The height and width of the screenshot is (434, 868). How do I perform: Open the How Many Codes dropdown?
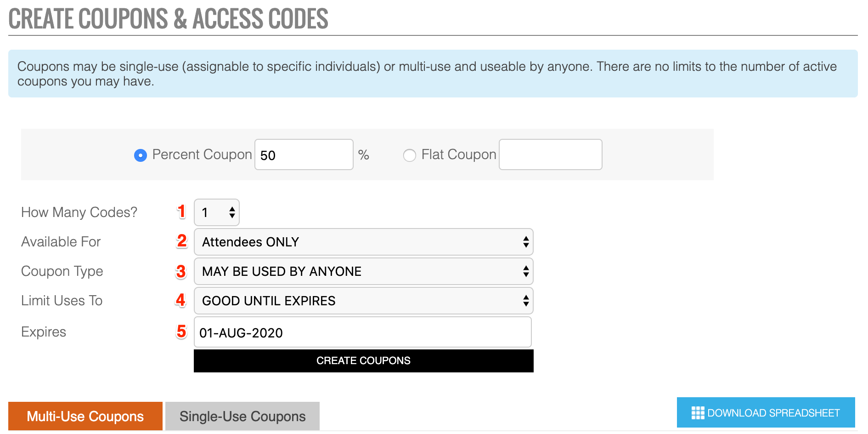pyautogui.click(x=217, y=212)
